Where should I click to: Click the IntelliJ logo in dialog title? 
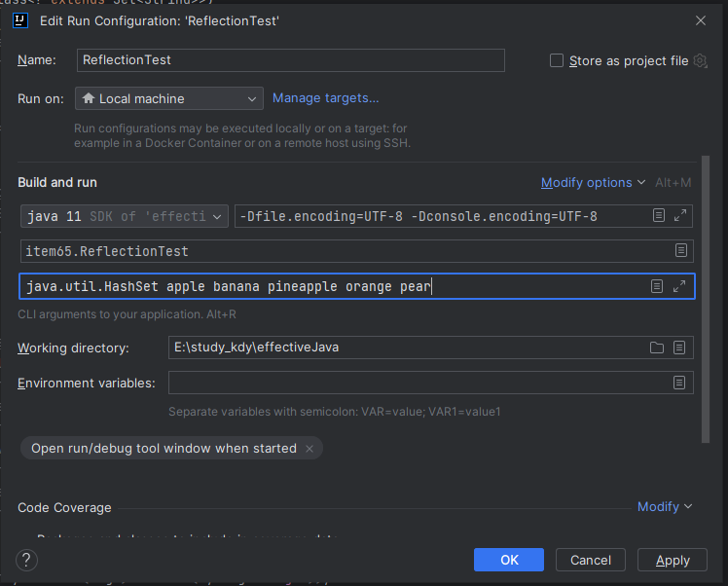20,20
